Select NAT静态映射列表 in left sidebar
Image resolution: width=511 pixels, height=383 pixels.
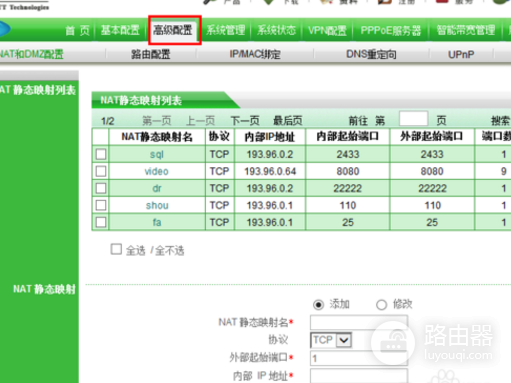[38, 90]
